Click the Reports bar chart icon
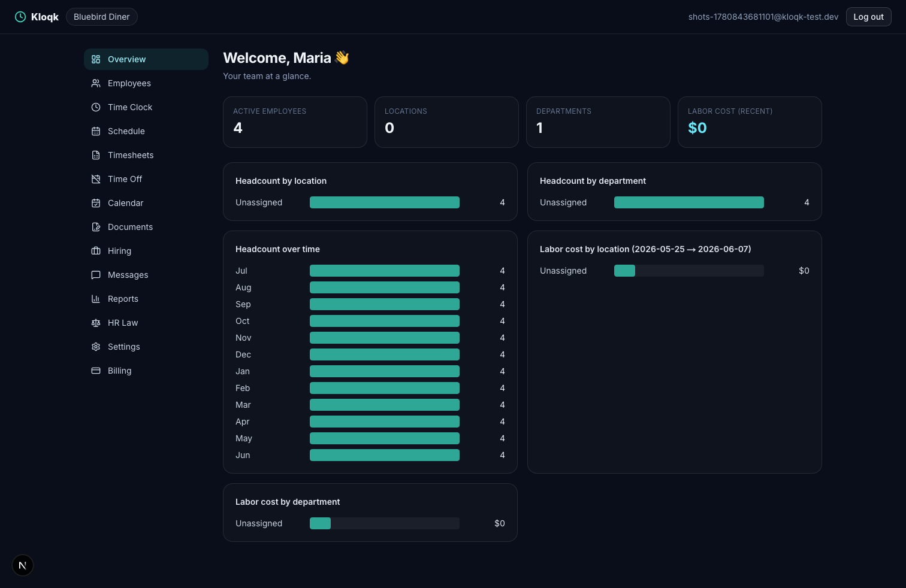 96,299
